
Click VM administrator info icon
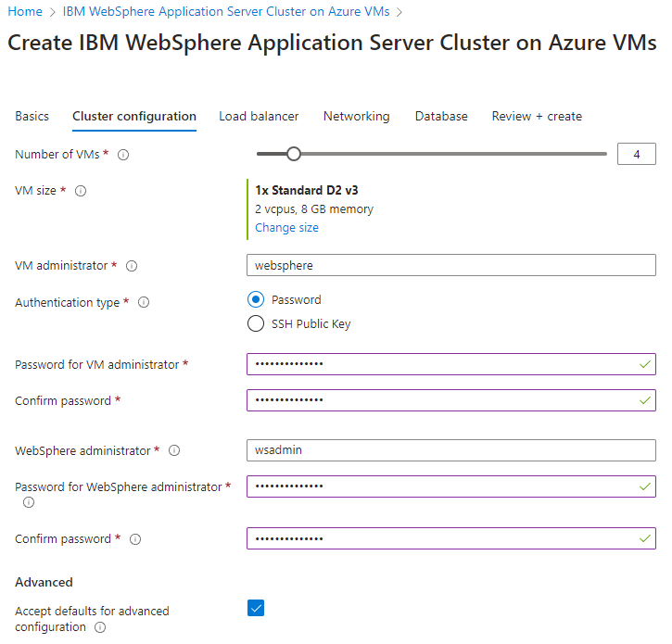coord(132,266)
